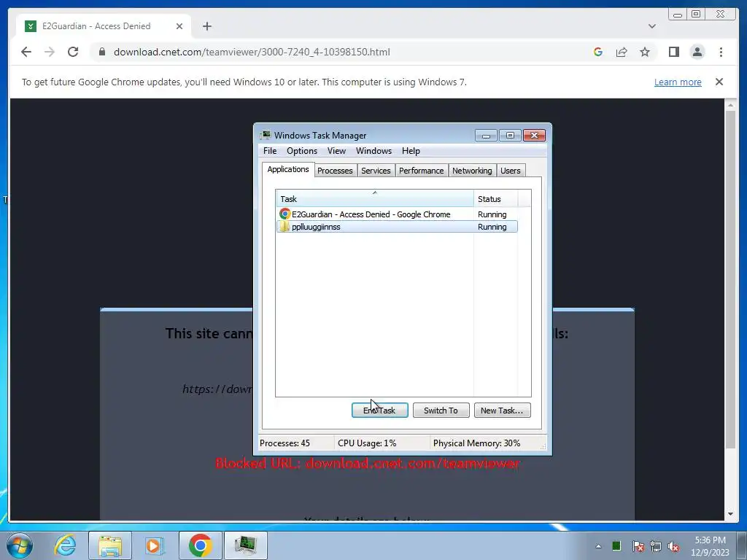Select E2Guardian - Access Denied tab

coord(104,26)
